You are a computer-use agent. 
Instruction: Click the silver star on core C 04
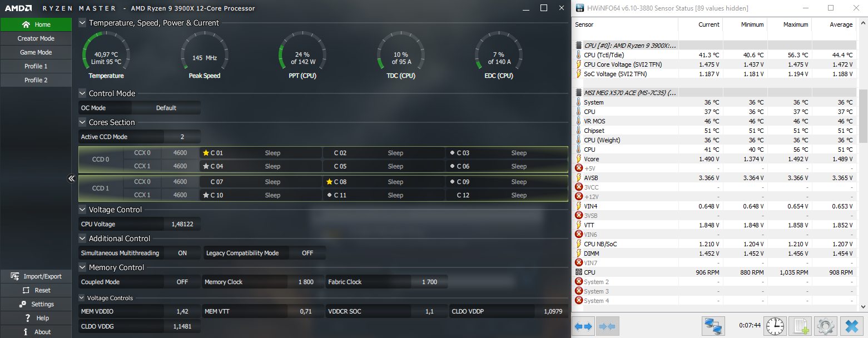[x=206, y=166]
